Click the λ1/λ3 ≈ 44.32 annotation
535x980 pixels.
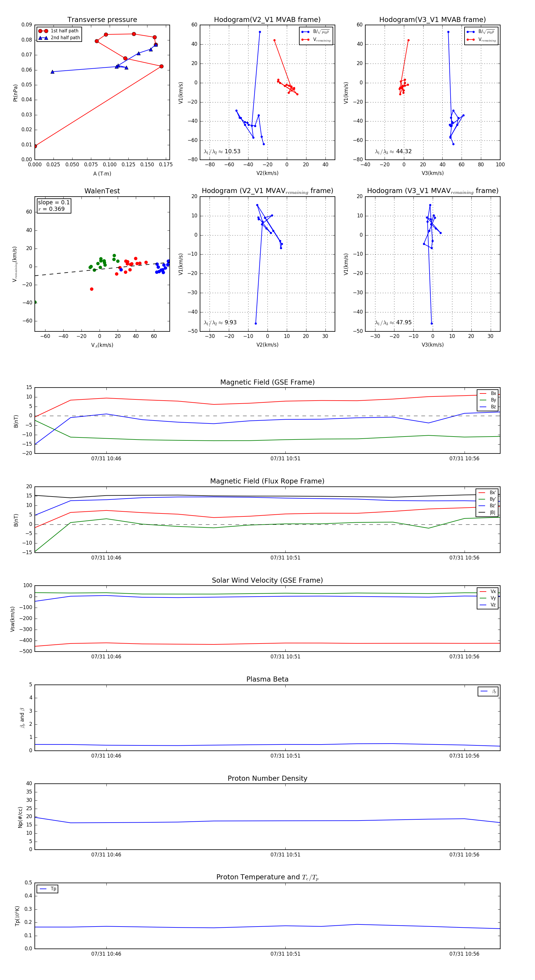coord(393,151)
